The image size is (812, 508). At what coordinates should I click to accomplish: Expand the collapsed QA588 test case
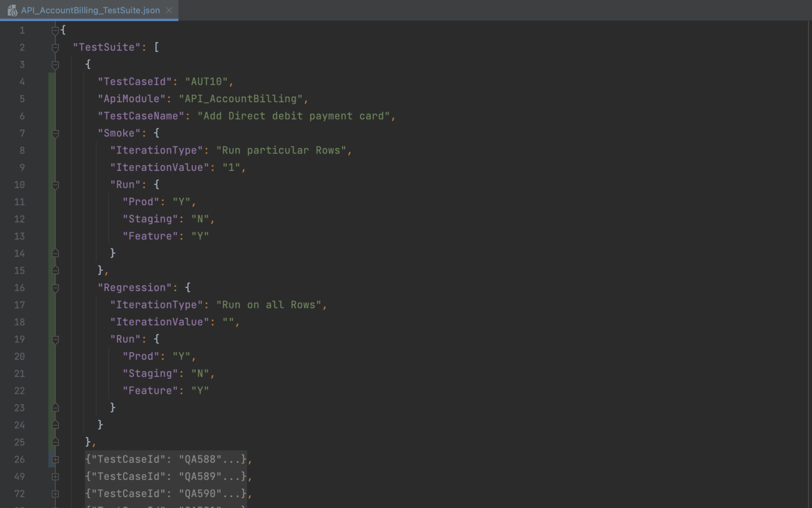click(x=56, y=459)
